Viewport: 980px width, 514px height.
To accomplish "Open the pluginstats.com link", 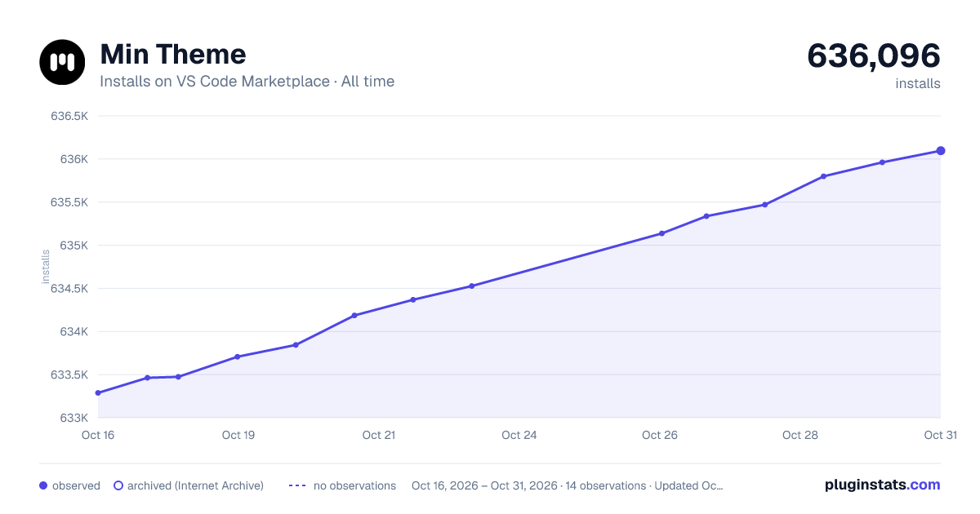I will (883, 485).
